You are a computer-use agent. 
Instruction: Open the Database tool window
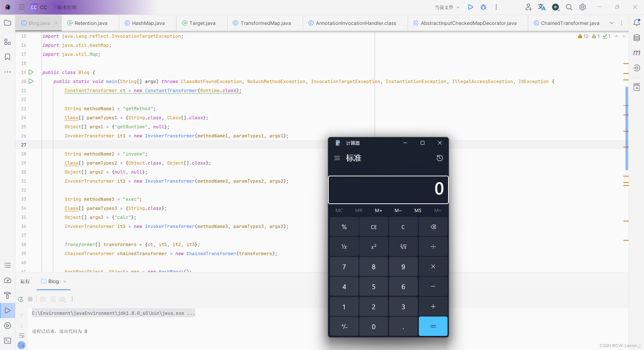click(637, 38)
